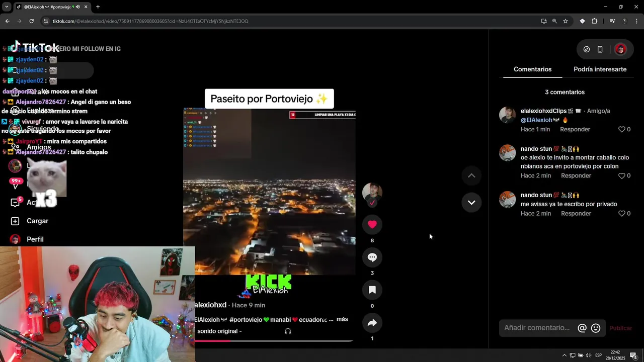Bookmark this page with the star icon
Image resolution: width=644 pixels, height=362 pixels.
point(566,21)
